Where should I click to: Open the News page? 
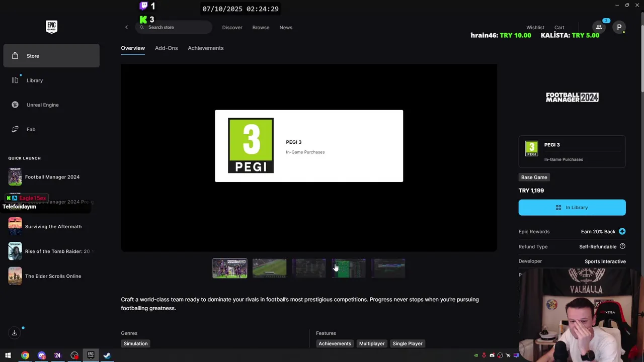(x=286, y=27)
